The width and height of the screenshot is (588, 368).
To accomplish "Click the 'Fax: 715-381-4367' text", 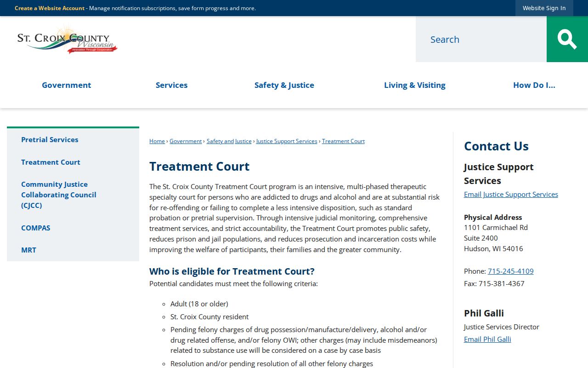I will point(494,283).
